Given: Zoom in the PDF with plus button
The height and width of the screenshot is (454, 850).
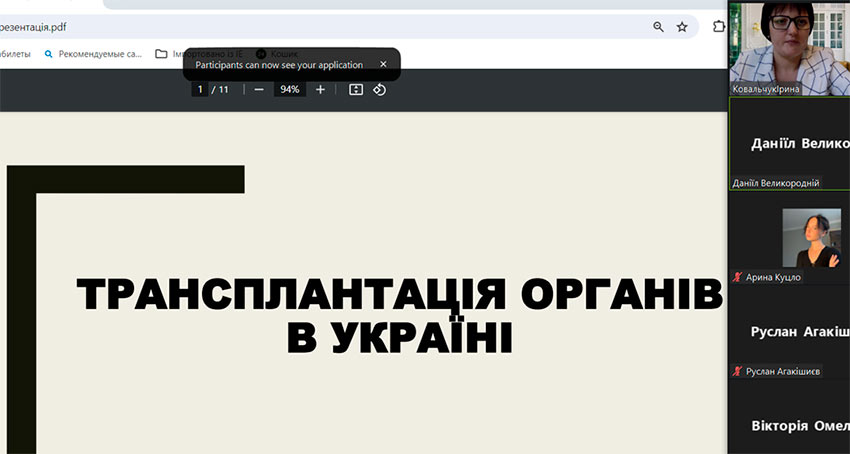Looking at the screenshot, I should 320,90.
